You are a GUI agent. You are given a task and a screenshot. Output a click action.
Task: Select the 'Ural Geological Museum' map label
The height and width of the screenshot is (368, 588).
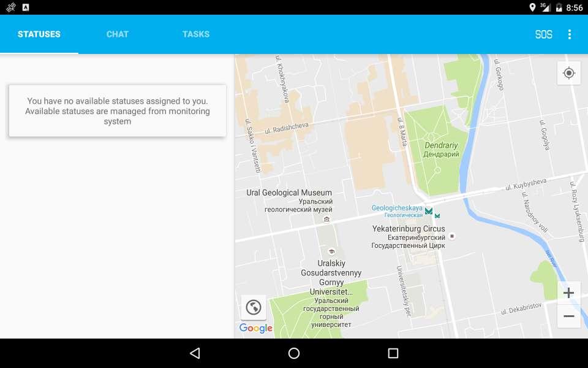point(289,193)
